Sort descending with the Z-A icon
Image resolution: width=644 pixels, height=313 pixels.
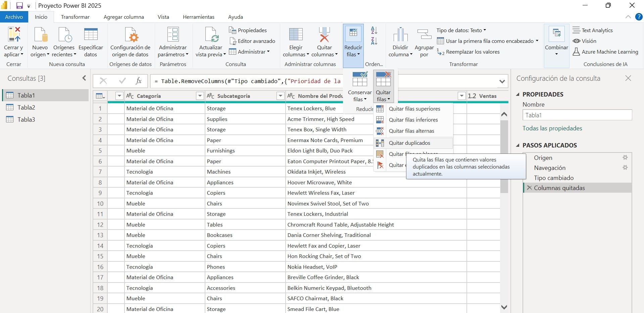pyautogui.click(x=374, y=41)
